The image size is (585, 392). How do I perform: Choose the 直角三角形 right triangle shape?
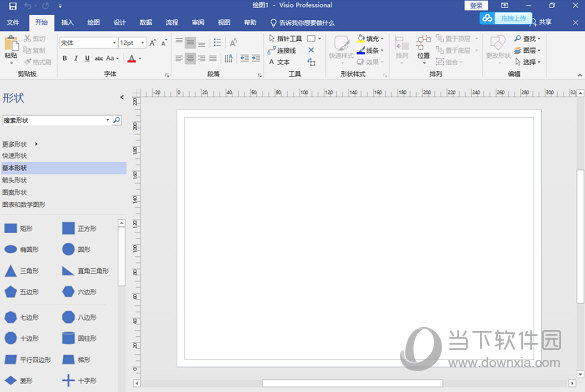(x=85, y=271)
